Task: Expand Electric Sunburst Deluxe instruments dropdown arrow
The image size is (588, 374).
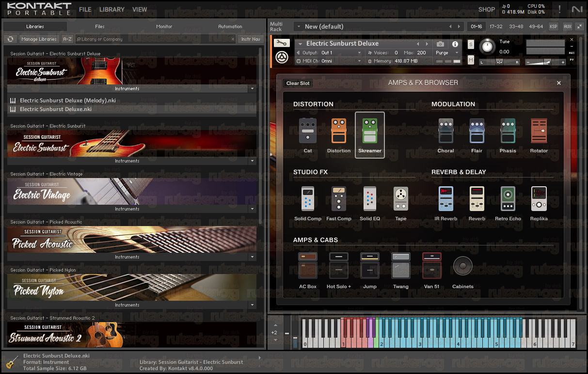Action: tap(252, 89)
